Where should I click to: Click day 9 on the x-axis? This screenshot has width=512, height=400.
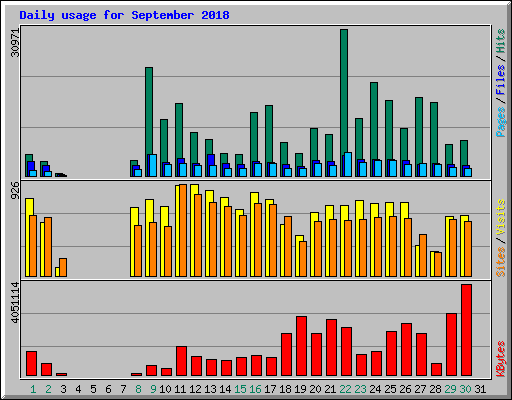coord(153,389)
